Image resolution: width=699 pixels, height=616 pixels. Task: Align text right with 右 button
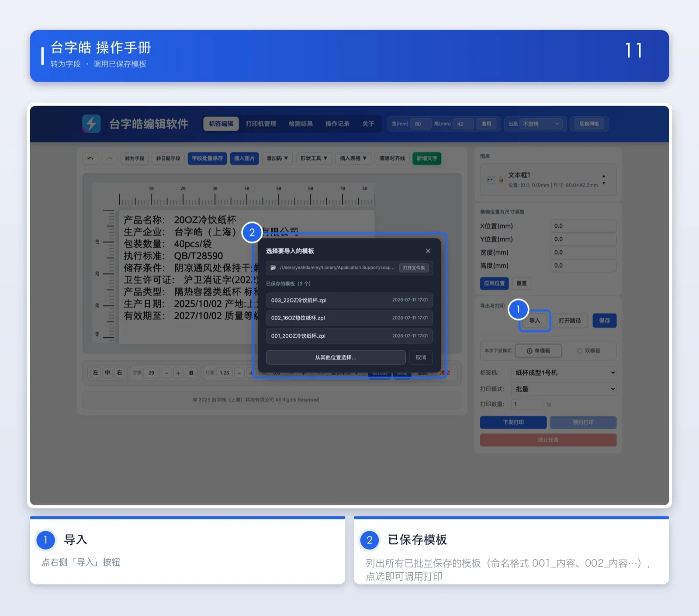[x=120, y=373]
